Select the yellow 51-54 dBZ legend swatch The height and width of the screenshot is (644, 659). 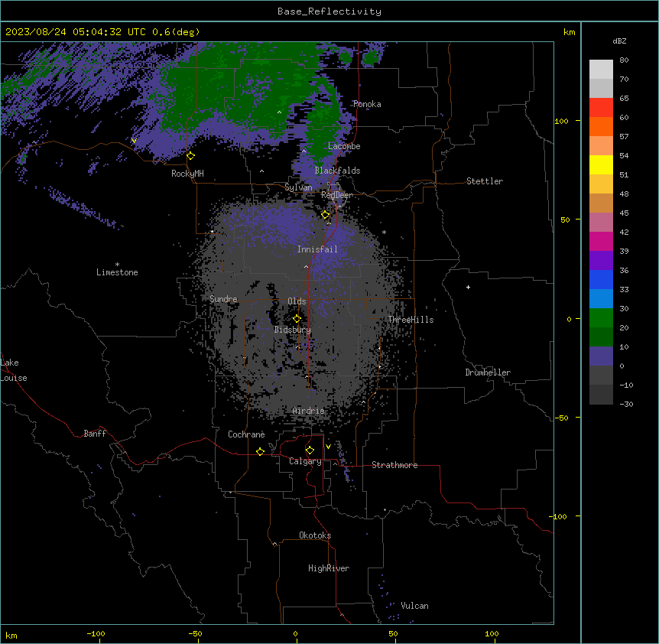[601, 164]
